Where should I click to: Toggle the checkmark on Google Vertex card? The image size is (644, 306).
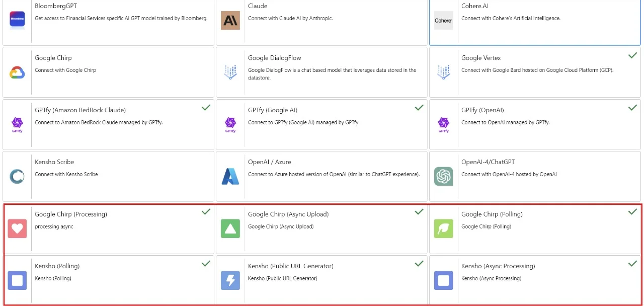tap(632, 55)
